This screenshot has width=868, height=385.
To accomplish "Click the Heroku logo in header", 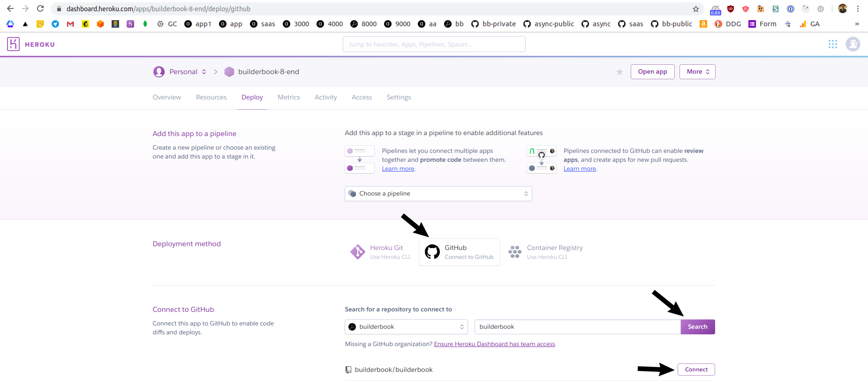I will [x=31, y=44].
